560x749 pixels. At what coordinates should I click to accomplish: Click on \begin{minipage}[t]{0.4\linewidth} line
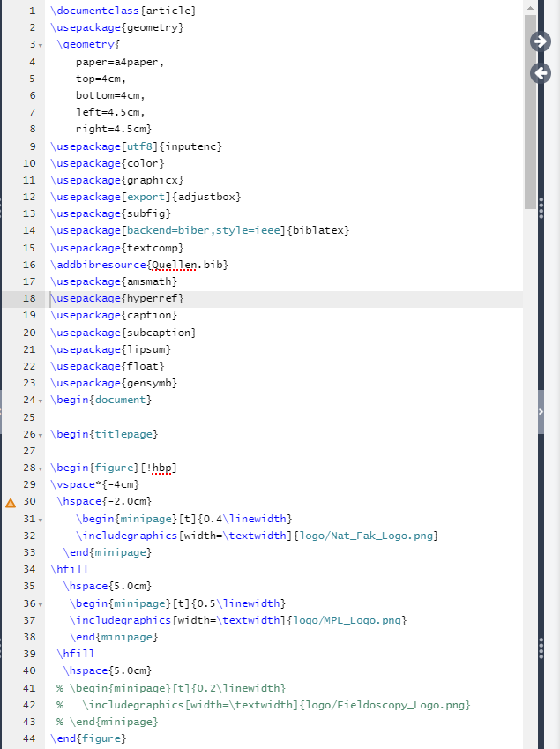[183, 519]
